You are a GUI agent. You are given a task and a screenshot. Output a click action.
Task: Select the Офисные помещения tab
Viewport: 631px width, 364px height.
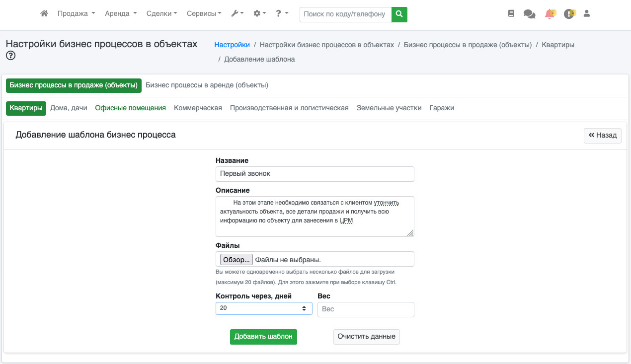point(131,108)
